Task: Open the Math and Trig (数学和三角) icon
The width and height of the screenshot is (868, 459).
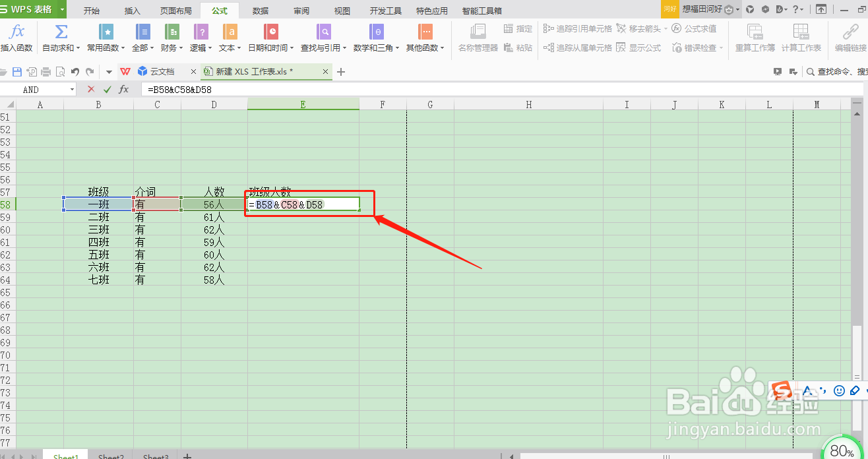Action: [x=376, y=32]
